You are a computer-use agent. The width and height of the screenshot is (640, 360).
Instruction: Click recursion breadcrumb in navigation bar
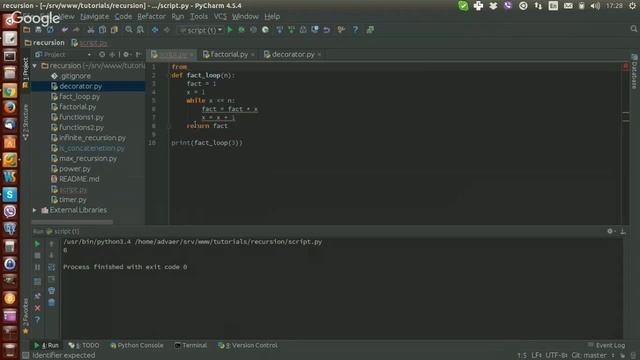[44, 42]
